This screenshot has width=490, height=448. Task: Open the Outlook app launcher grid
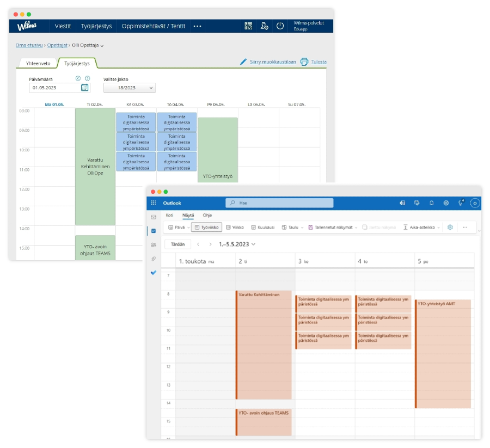(154, 203)
